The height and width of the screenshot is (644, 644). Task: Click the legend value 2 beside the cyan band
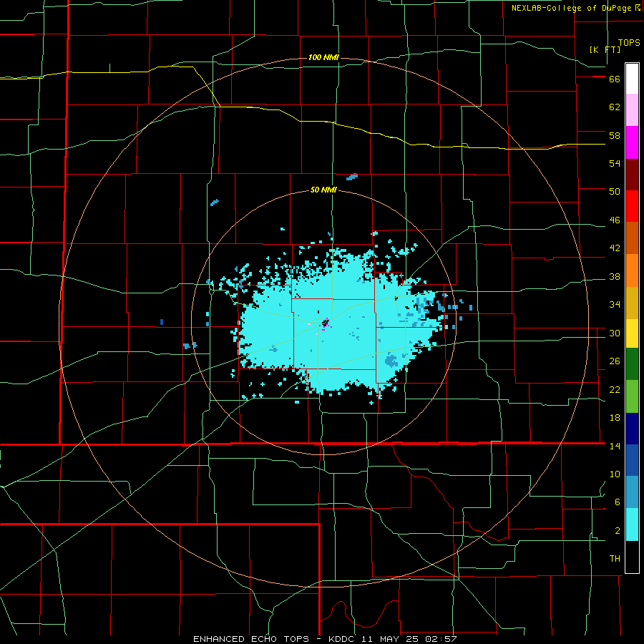coord(618,531)
